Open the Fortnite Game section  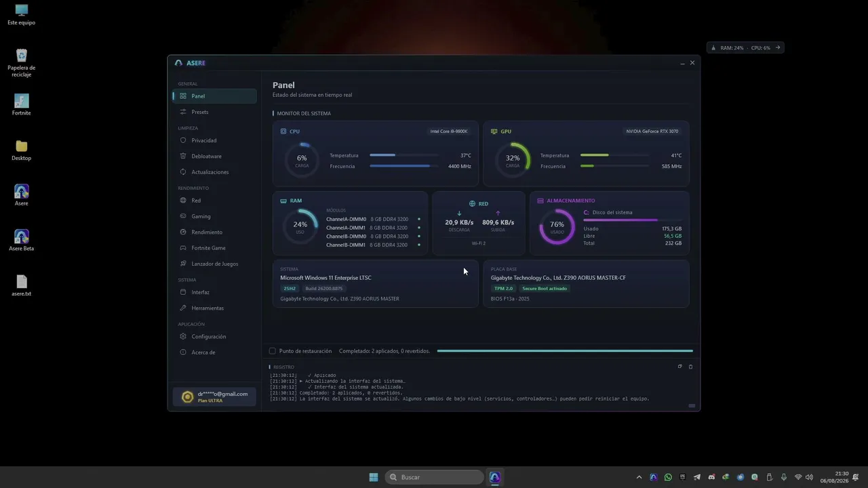(x=214, y=248)
